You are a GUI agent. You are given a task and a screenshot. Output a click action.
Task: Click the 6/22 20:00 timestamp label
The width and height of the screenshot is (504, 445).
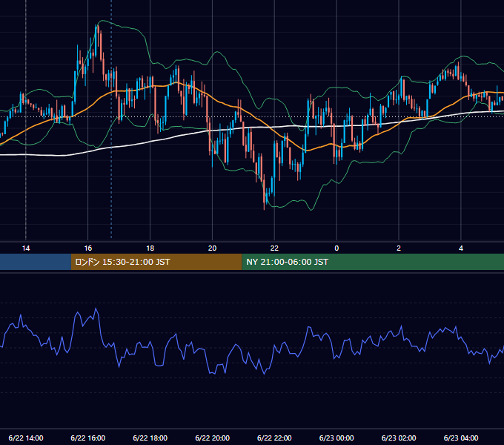click(212, 438)
